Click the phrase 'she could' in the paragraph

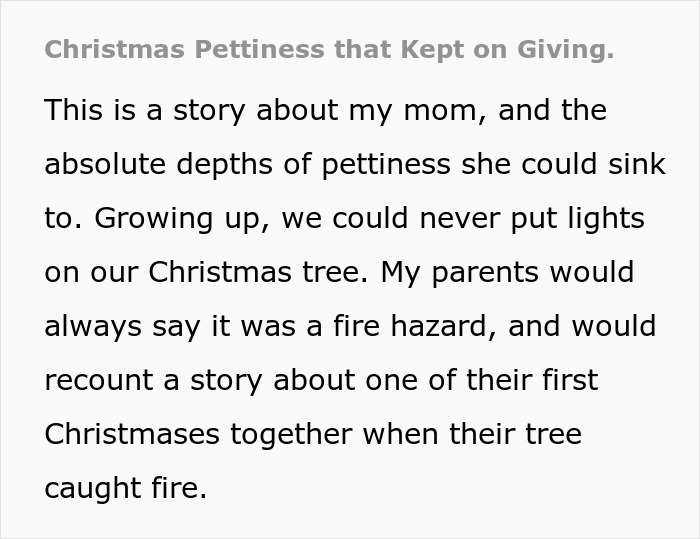(x=518, y=164)
